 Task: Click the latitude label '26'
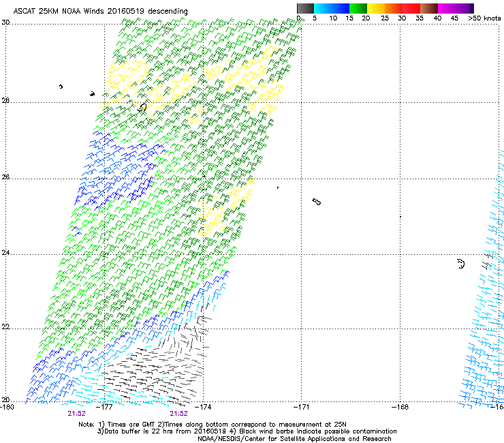pyautogui.click(x=5, y=177)
